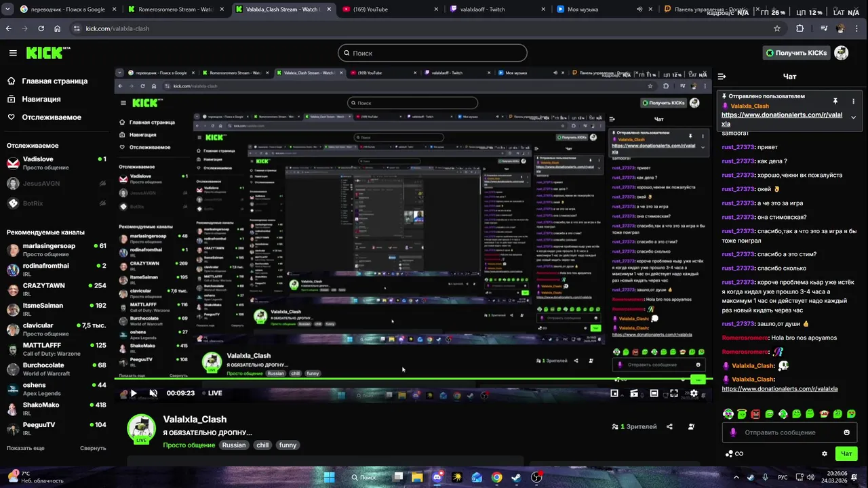This screenshot has width=868, height=488.
Task: Click the video progress bar
Action: click(x=413, y=379)
